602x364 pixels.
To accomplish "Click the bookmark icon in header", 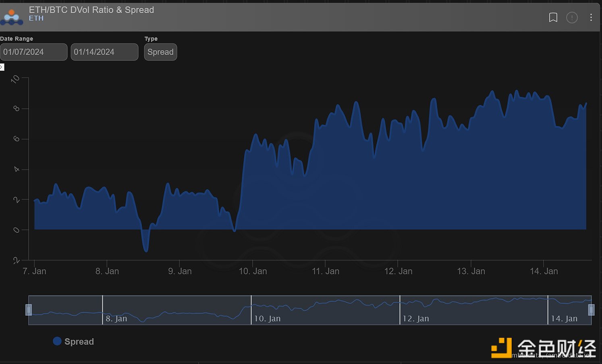I will (x=553, y=17).
